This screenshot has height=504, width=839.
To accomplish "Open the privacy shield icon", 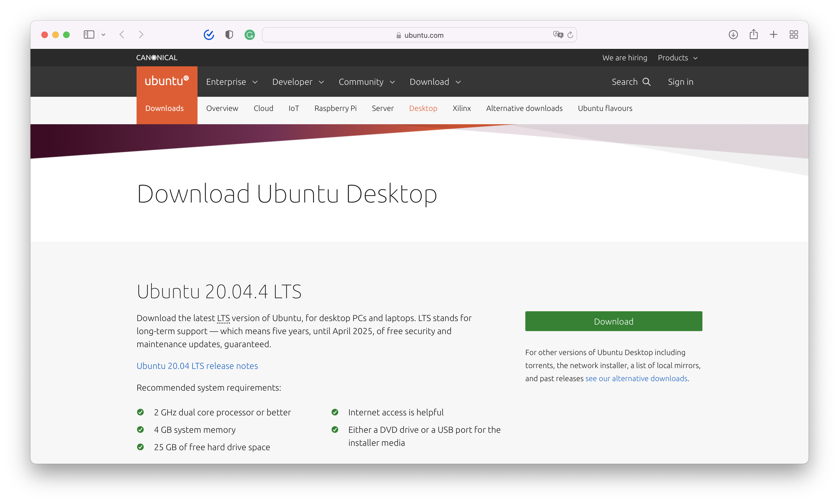I will pyautogui.click(x=229, y=35).
